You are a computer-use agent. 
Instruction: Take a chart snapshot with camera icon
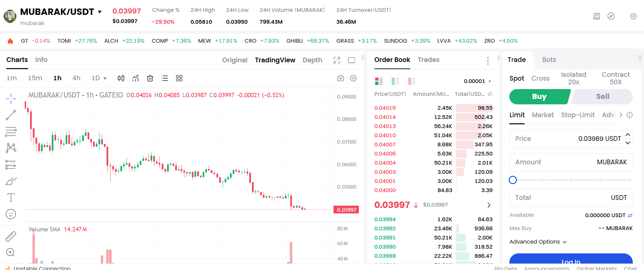tap(341, 78)
